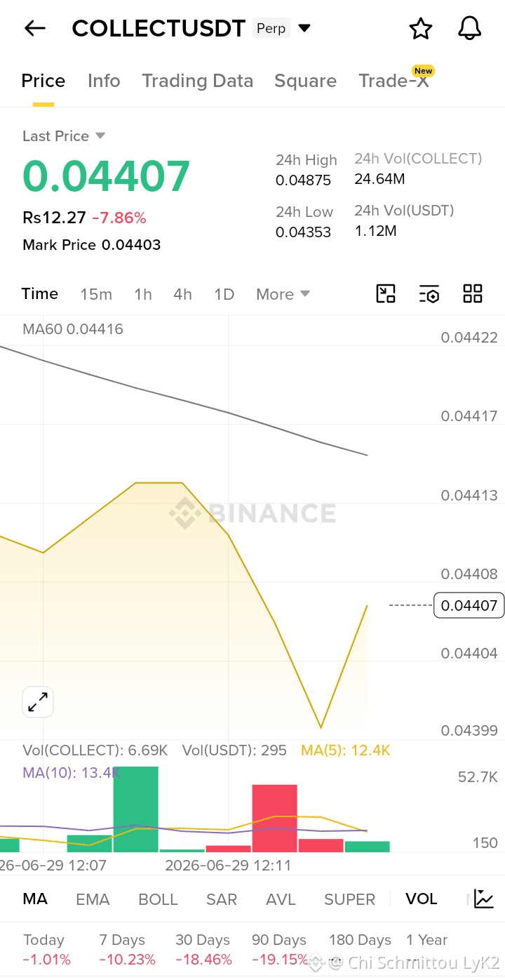Tap the 0.04407 current price marker
Screen dimensions: 505x980
469,605
